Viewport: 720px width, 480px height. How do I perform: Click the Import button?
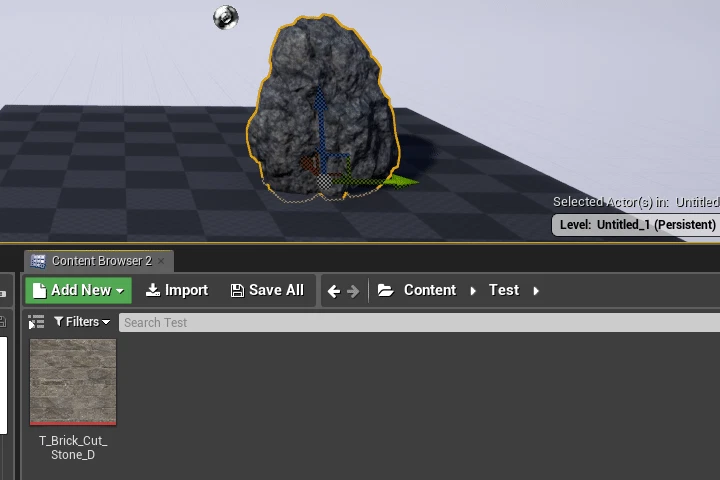177,290
